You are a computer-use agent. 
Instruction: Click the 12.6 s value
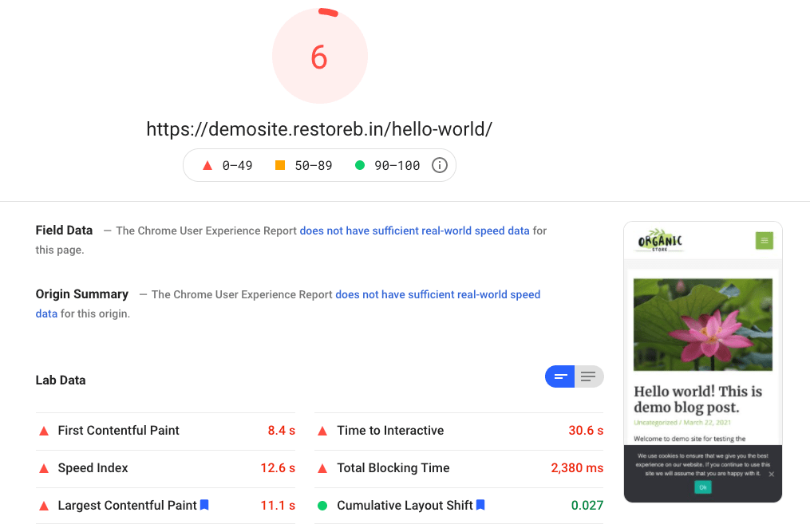278,468
